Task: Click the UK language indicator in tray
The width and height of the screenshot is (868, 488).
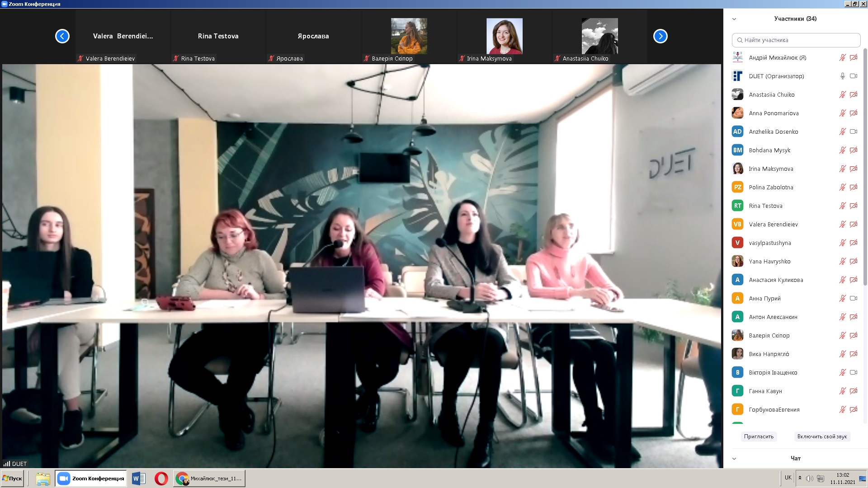Action: click(788, 478)
